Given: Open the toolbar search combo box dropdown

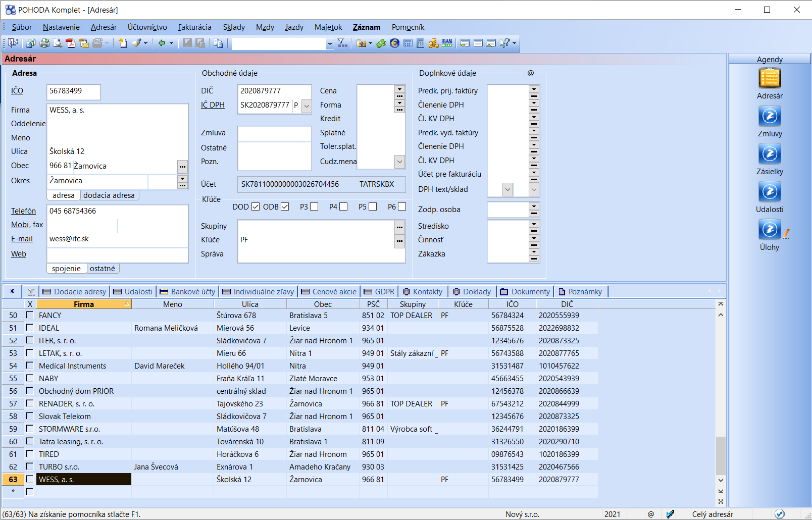Looking at the screenshot, I should (330, 44).
